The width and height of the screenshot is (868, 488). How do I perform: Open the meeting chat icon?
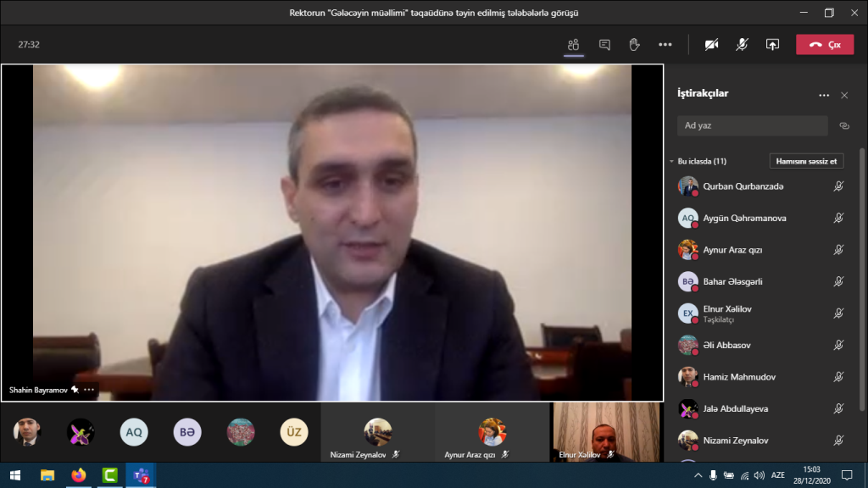604,45
